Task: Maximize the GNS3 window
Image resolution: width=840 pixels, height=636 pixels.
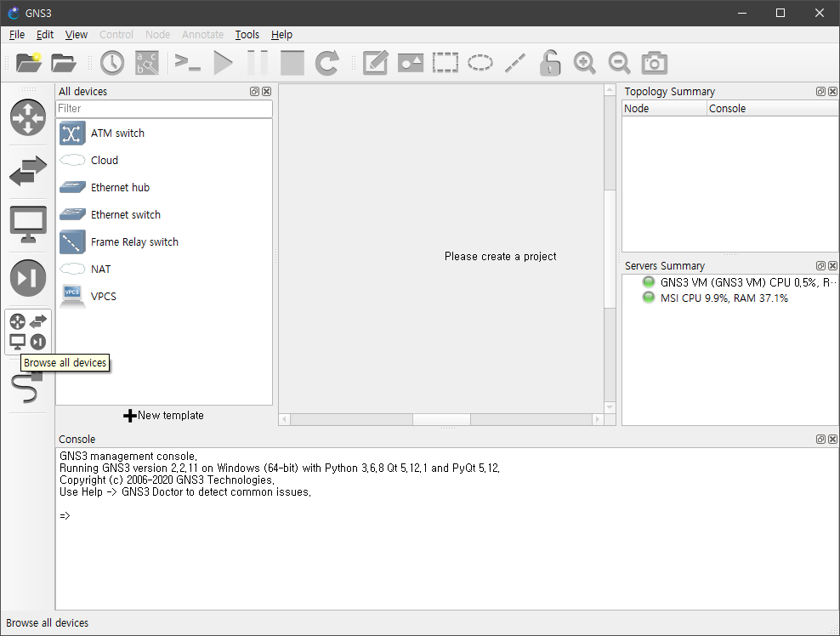Action: click(x=780, y=13)
